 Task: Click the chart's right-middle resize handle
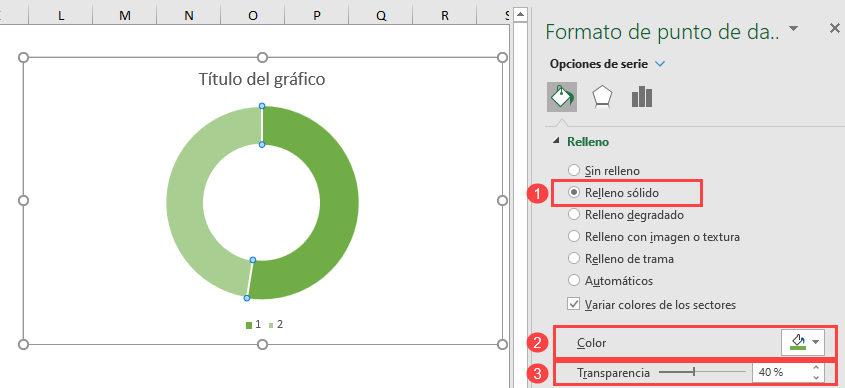point(502,200)
